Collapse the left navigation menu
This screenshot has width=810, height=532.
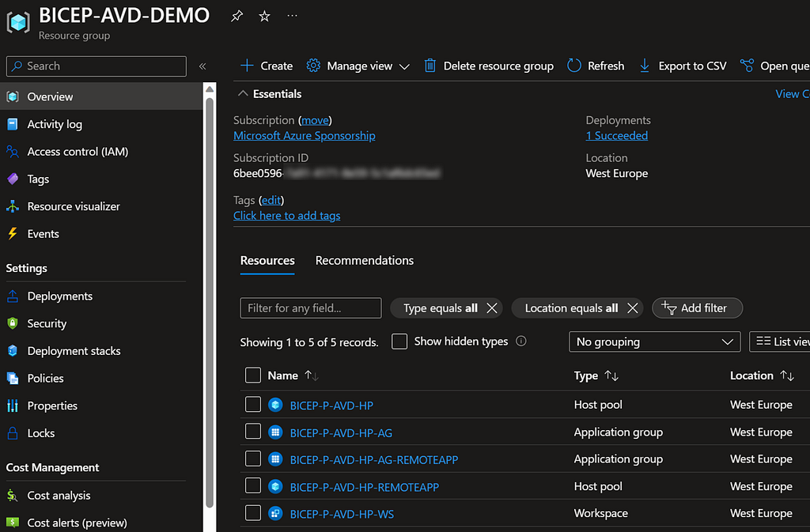[202, 66]
